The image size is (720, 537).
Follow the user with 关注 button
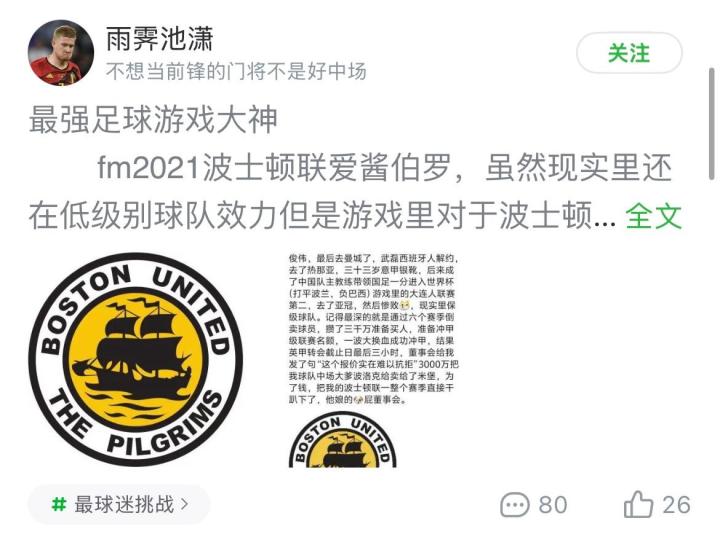(629, 53)
